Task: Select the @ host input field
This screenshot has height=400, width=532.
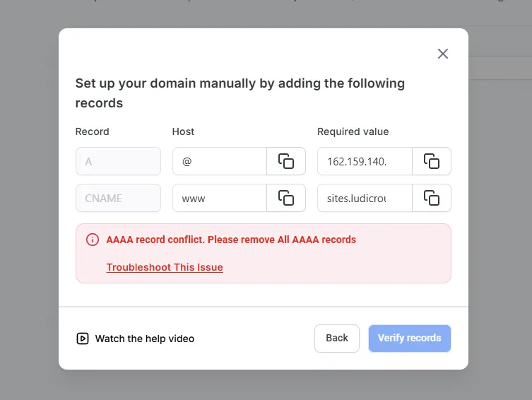Action: [x=220, y=161]
